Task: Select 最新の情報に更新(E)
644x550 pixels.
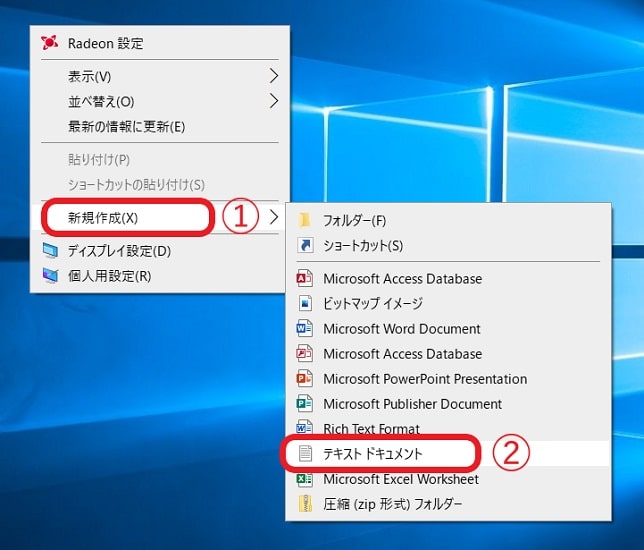Action: 160,127
